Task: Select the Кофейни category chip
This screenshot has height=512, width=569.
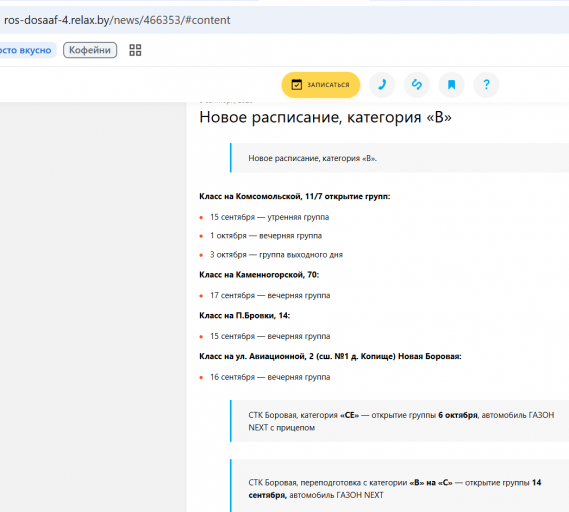Action: [90, 50]
